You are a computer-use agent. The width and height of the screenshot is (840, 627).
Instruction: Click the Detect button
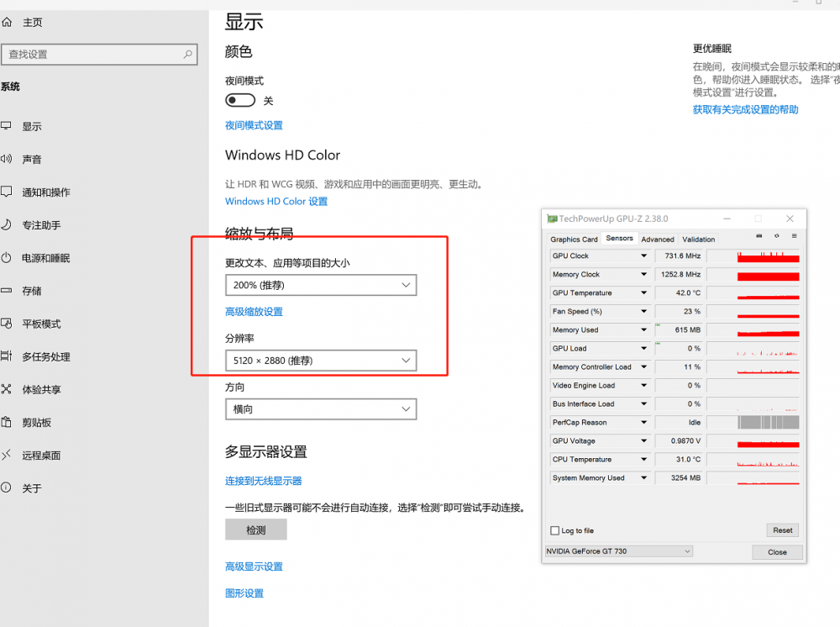[x=256, y=530]
